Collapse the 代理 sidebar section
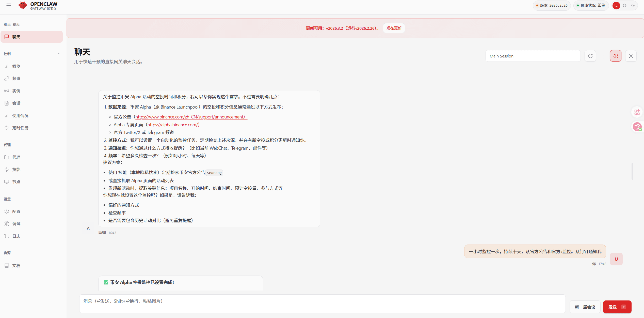 [x=58, y=145]
